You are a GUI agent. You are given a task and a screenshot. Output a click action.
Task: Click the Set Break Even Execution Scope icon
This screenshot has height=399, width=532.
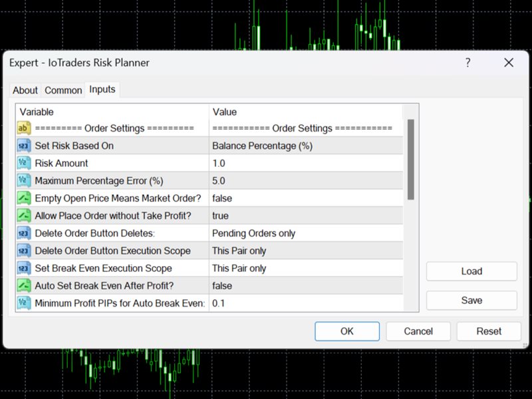(x=24, y=268)
